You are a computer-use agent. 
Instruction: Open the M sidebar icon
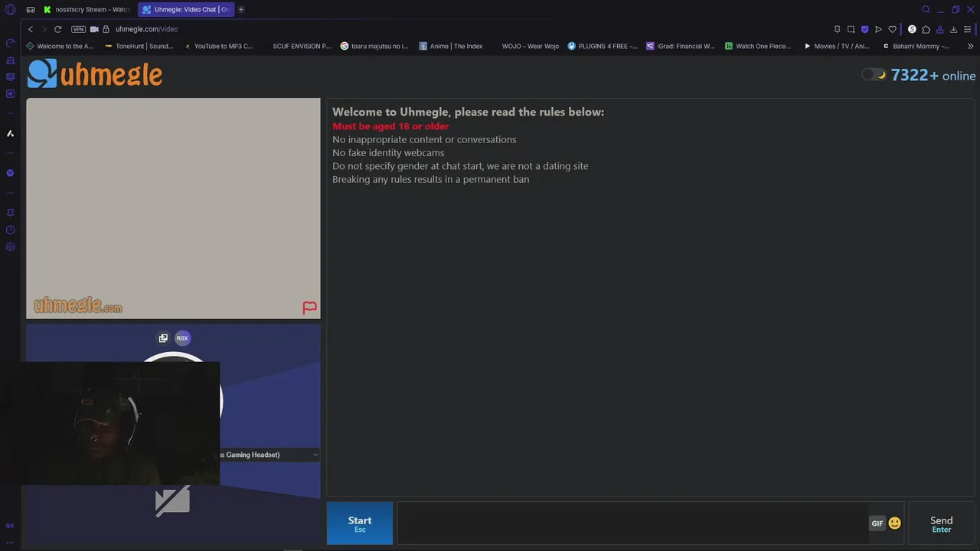point(10,93)
